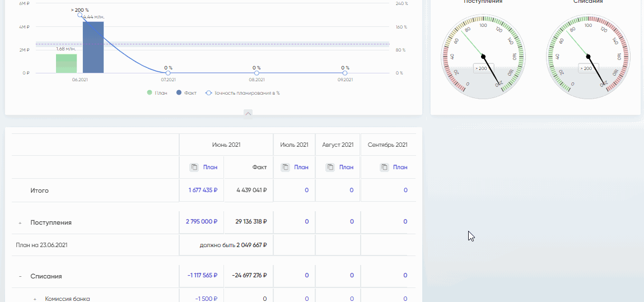Expand the Поступления row
Screen dimensions: 644x302
(20, 222)
